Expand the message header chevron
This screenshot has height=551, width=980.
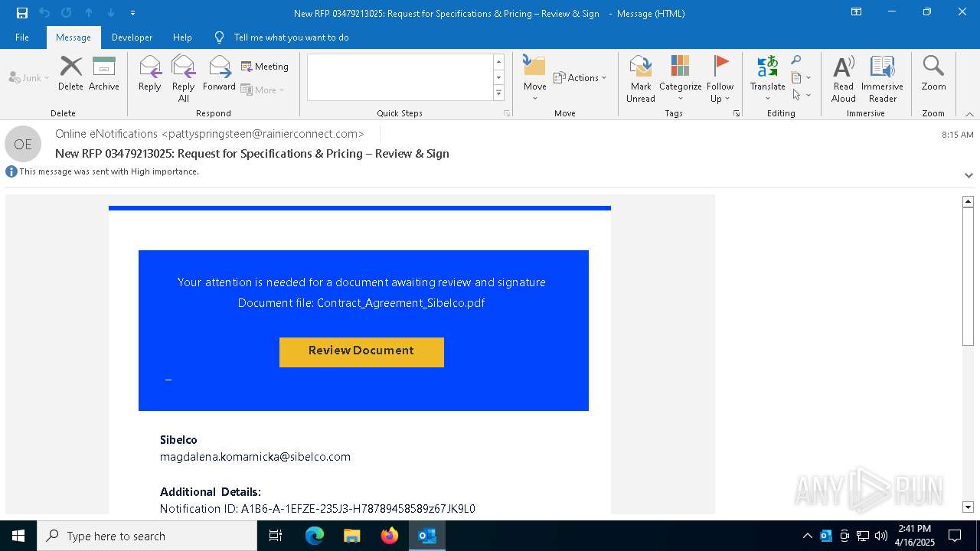pos(969,175)
